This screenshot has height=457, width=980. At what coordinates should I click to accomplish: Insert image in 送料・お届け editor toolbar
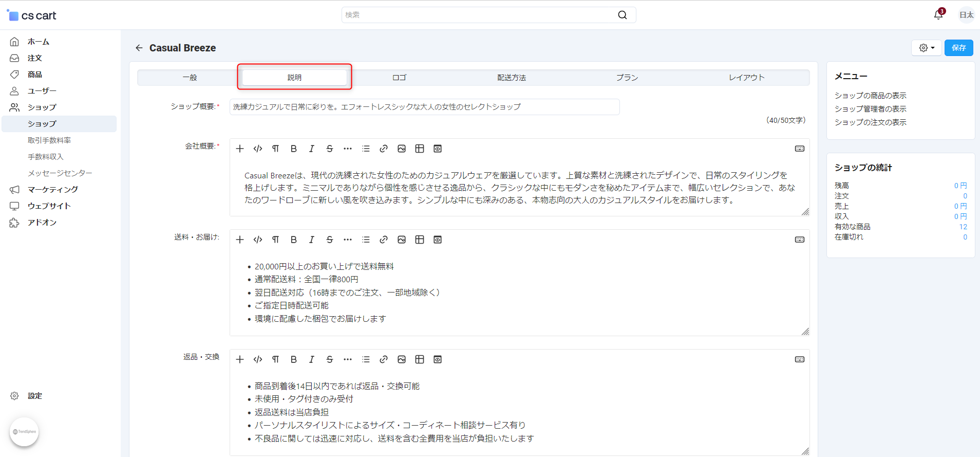[x=401, y=240]
